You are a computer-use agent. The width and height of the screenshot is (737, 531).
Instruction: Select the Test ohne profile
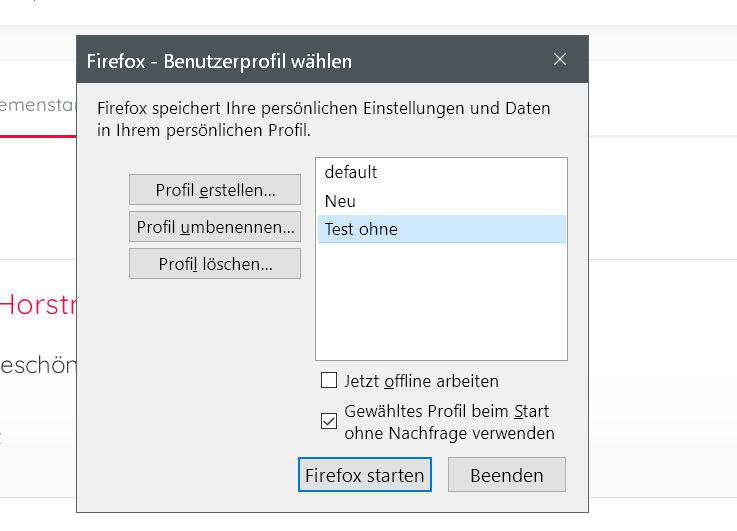coord(361,229)
